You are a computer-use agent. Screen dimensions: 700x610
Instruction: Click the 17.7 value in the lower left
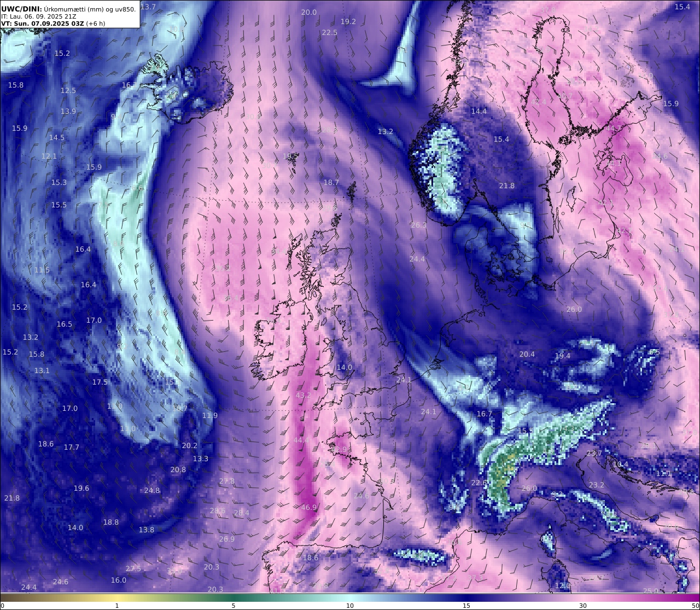click(72, 447)
